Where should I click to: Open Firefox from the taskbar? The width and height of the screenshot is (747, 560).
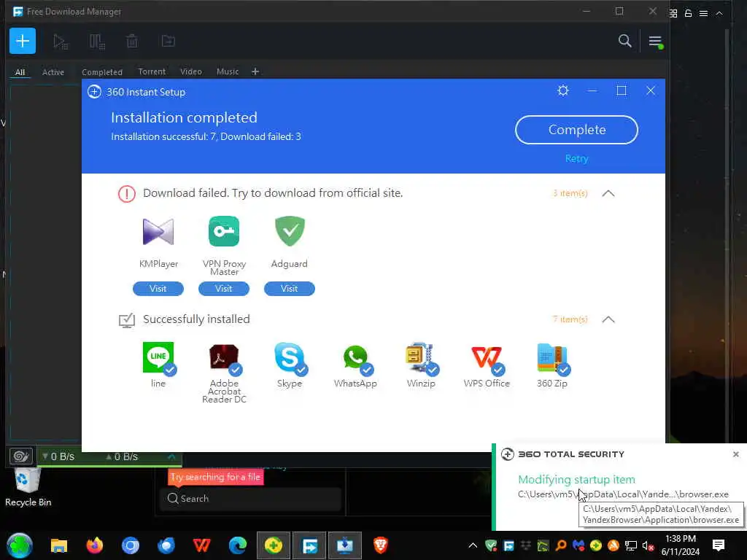click(94, 545)
